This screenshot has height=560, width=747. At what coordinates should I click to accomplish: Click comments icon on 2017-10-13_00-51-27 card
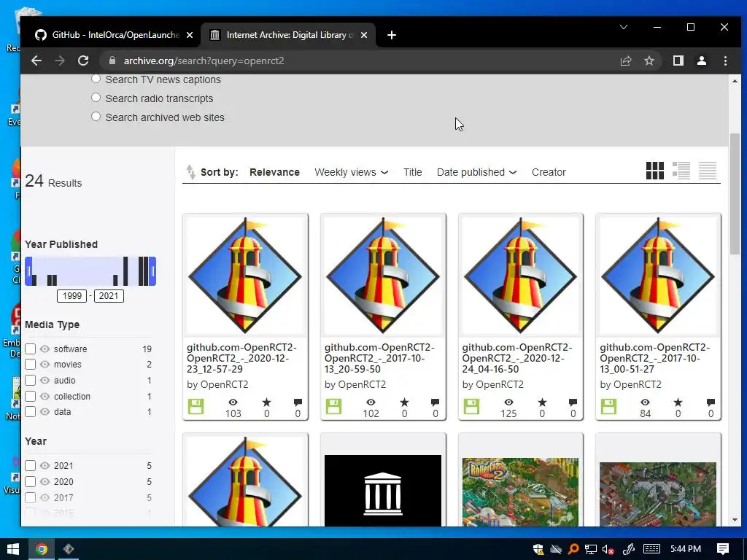(x=711, y=402)
